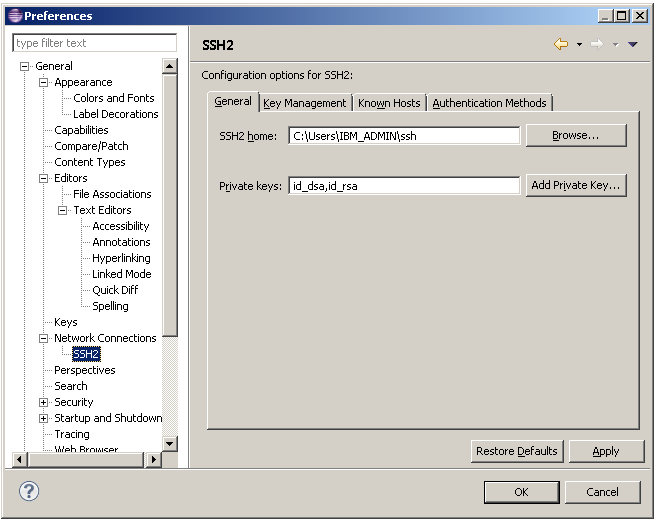Collapse the General tree node
The height and width of the screenshot is (522, 657).
pyautogui.click(x=25, y=66)
